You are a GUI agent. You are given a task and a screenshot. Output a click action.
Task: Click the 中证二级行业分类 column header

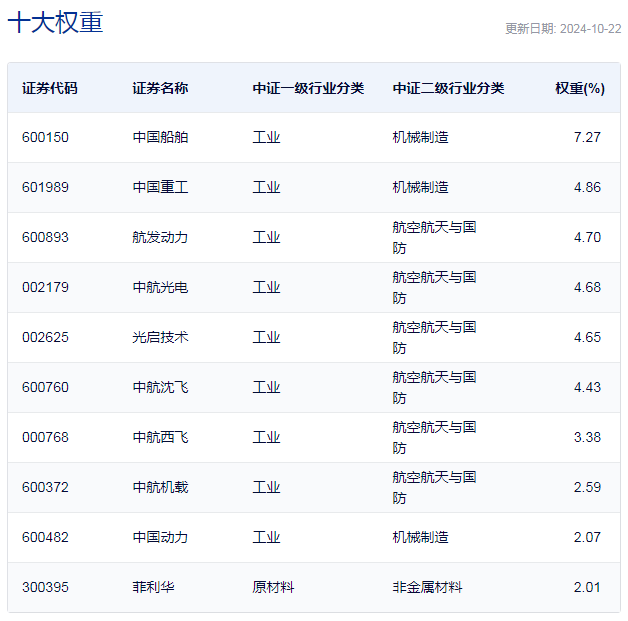pos(448,88)
